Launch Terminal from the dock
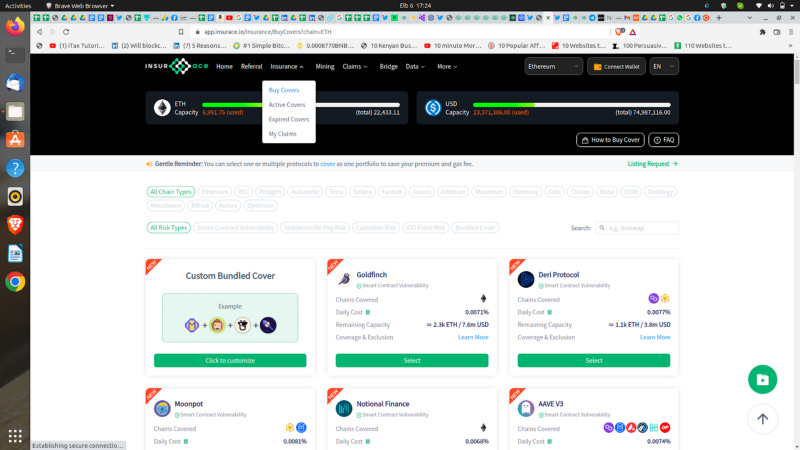The width and height of the screenshot is (800, 450). 15,54
